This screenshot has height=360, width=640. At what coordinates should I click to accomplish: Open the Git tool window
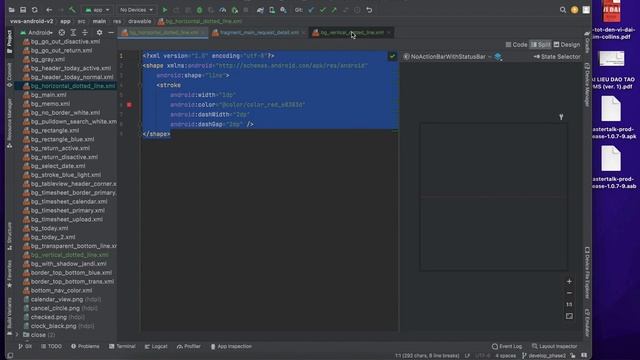click(x=25, y=346)
